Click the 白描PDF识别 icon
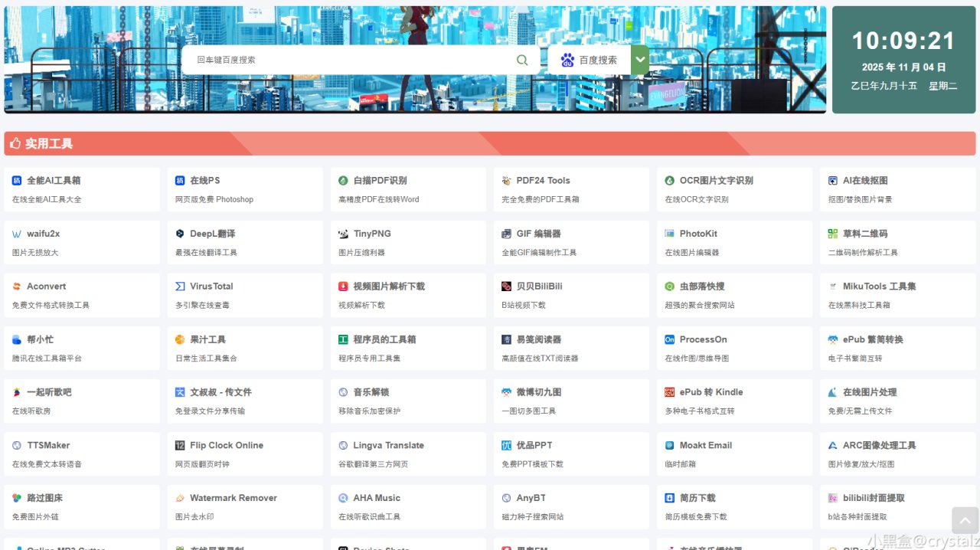Viewport: 980px width, 550px height. [x=343, y=181]
